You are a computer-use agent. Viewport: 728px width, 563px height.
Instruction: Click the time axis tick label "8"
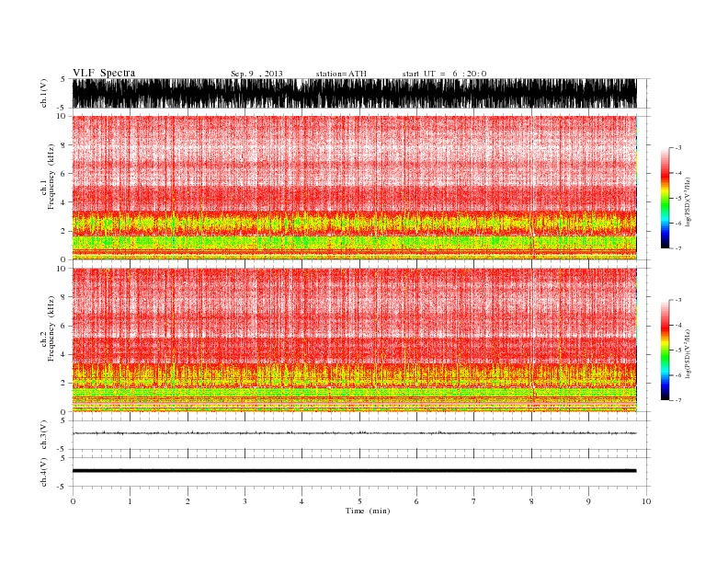[x=531, y=501]
